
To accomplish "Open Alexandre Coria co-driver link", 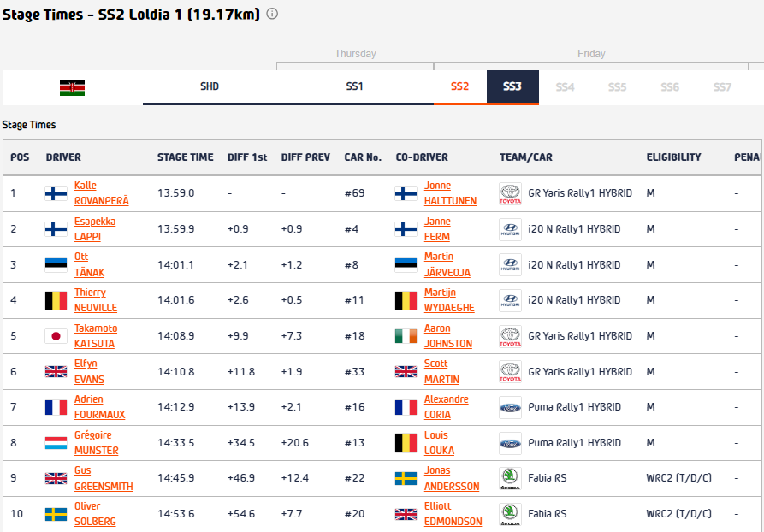I will click(446, 407).
